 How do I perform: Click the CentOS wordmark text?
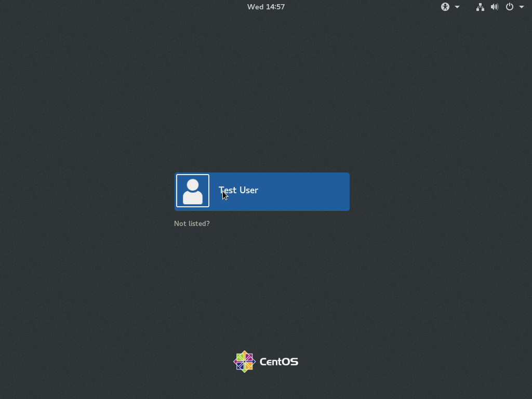coord(279,362)
